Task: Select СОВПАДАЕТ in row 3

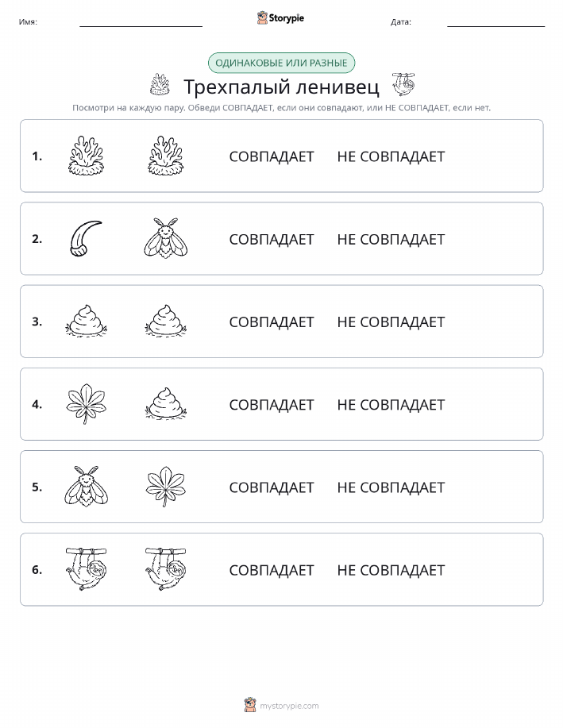Action: (272, 322)
